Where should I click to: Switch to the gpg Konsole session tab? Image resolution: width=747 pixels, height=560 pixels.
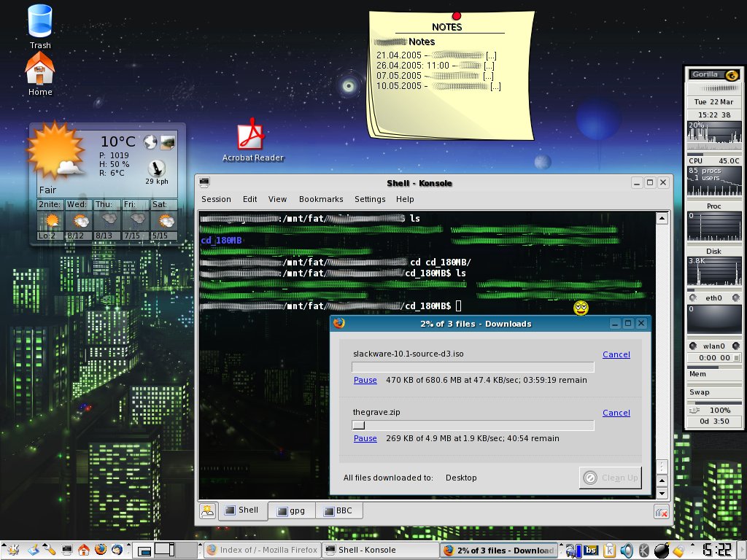click(x=291, y=511)
